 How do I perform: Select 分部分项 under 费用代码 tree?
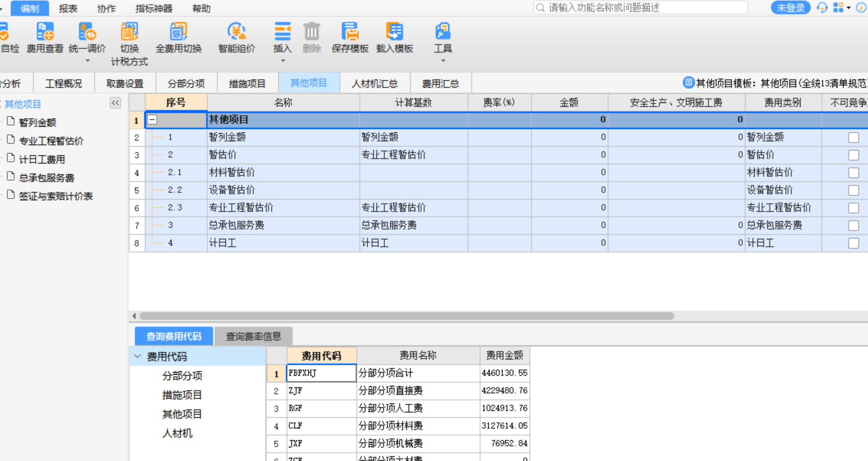coord(182,376)
